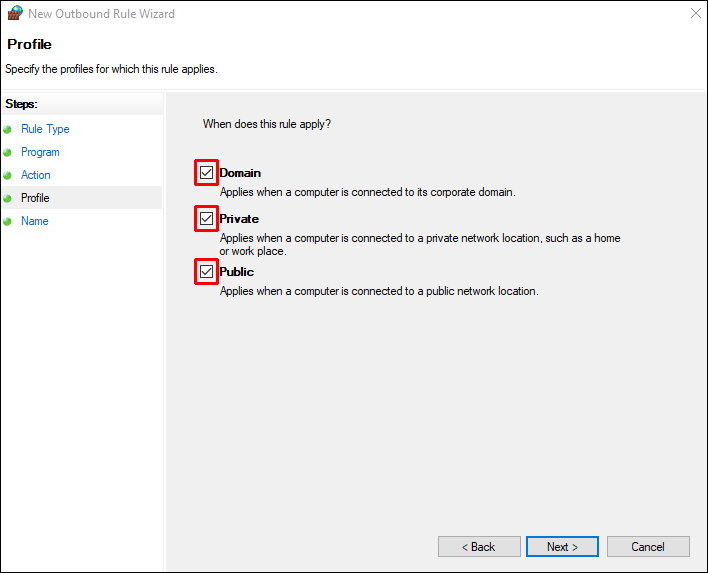Click the green bullet beside Name
The width and height of the screenshot is (708, 573).
coord(8,221)
